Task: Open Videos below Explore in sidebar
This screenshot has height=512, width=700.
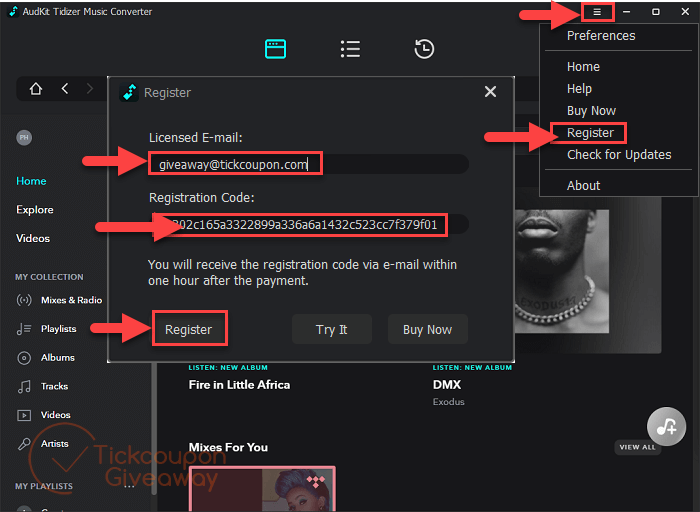Action: click(x=33, y=238)
